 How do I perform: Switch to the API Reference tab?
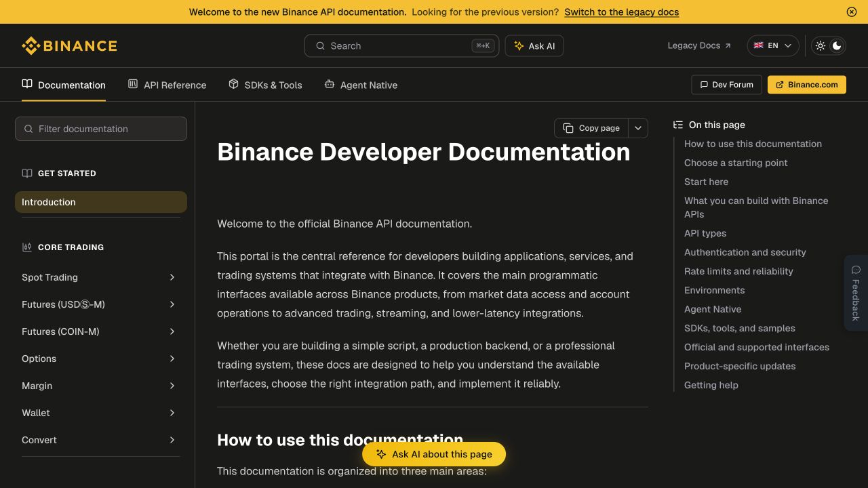[x=167, y=85]
